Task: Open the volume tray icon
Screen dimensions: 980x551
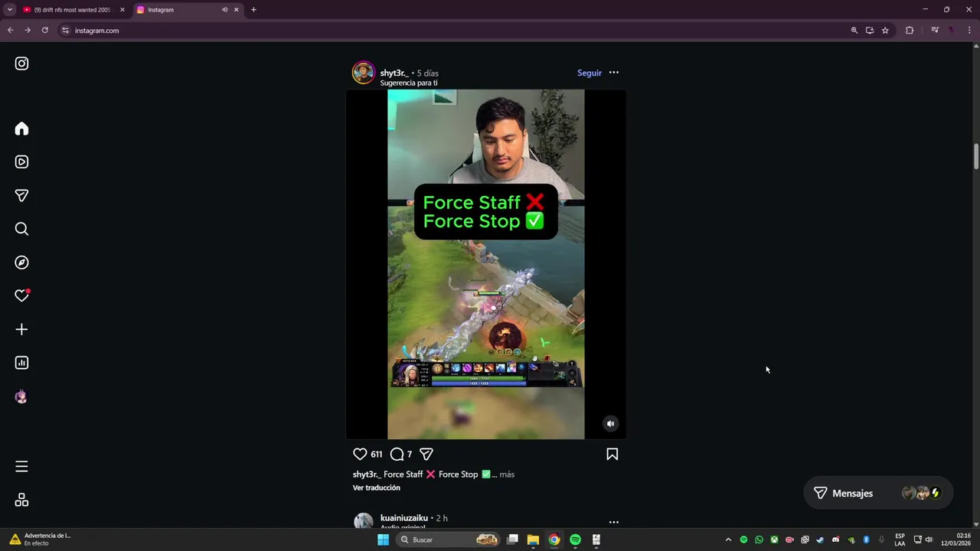Action: [929, 540]
